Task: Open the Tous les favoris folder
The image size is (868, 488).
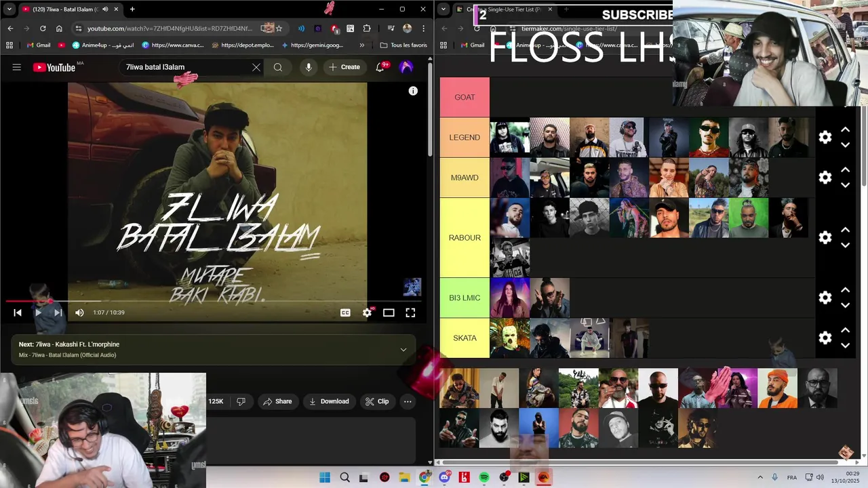Action: pyautogui.click(x=403, y=45)
